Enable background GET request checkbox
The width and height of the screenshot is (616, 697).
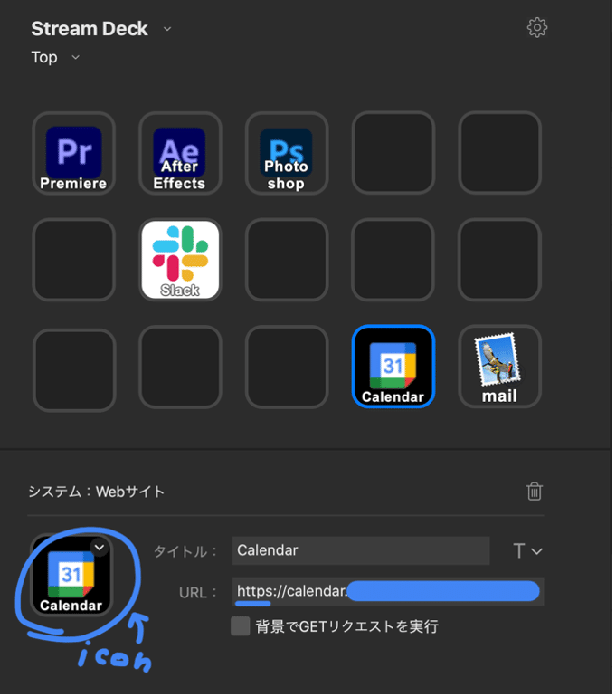click(242, 628)
